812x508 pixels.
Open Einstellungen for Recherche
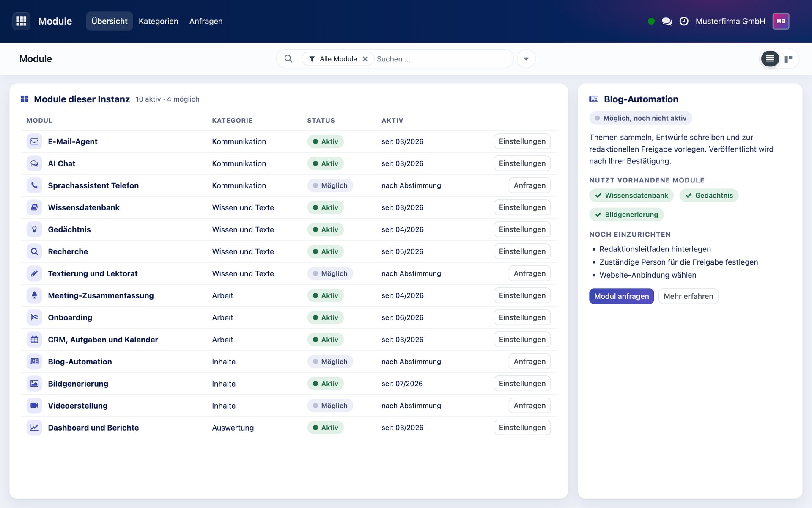pyautogui.click(x=522, y=251)
